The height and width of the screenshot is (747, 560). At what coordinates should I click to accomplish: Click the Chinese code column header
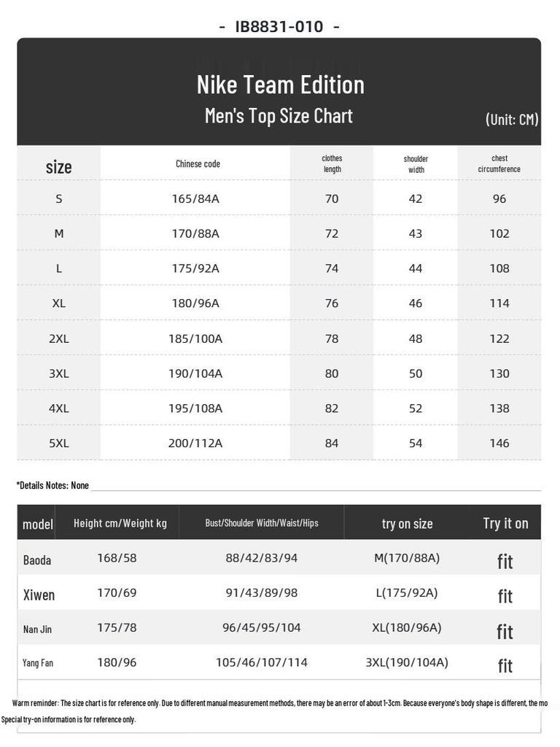tap(198, 163)
